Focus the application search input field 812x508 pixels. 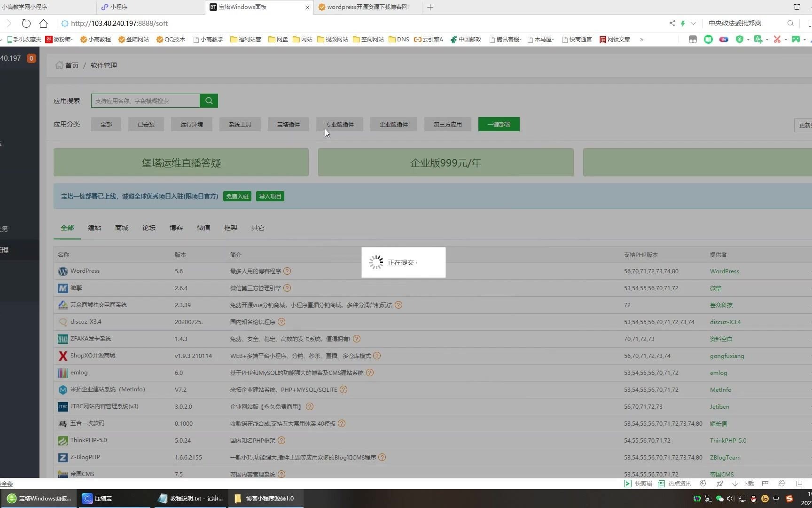pos(146,101)
